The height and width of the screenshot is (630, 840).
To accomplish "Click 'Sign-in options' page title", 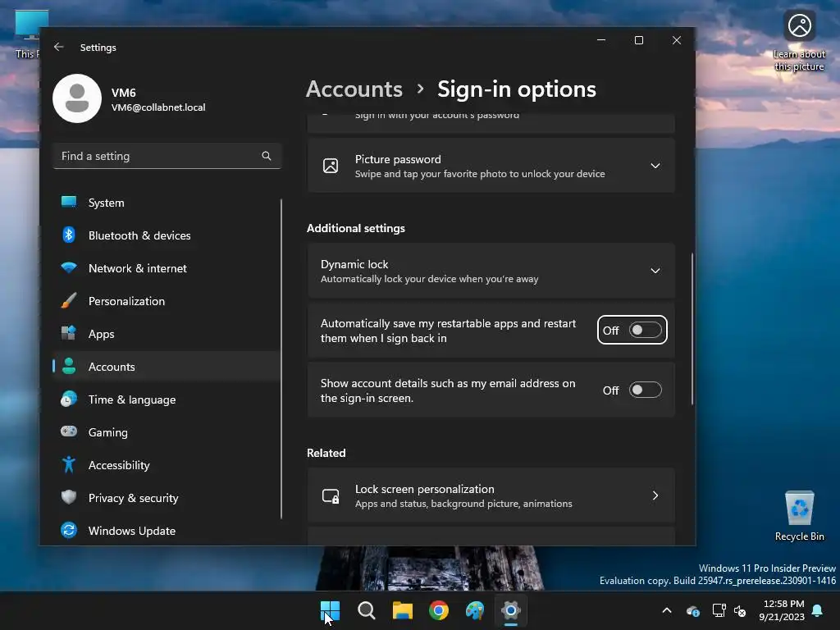I will 517,89.
